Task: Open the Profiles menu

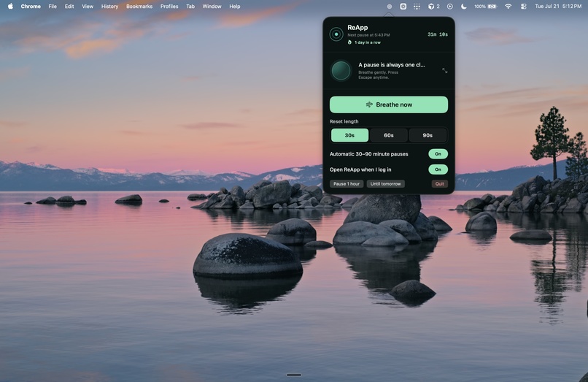Action: pos(169,7)
